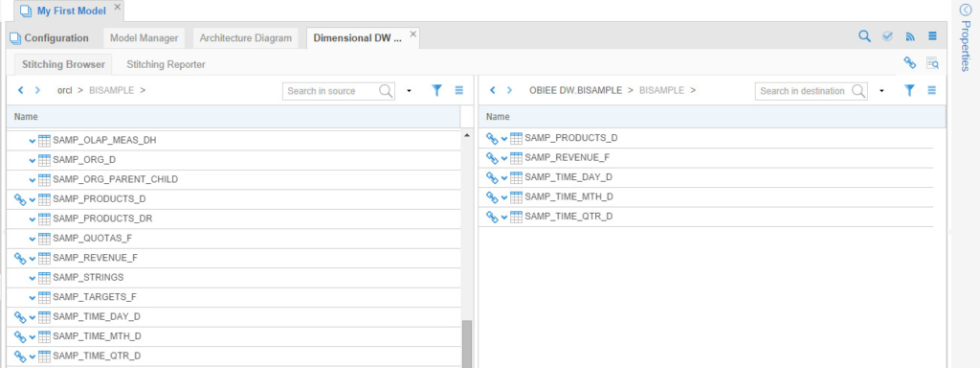Click the source panel Name column header
The width and height of the screenshot is (980, 368).
pyautogui.click(x=234, y=116)
